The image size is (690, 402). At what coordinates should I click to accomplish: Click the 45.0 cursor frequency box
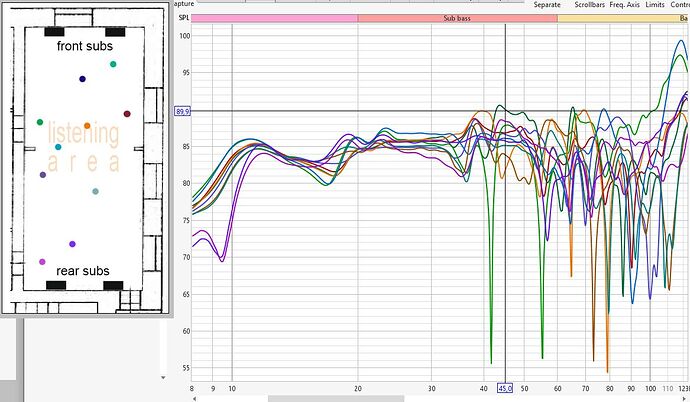pos(505,388)
